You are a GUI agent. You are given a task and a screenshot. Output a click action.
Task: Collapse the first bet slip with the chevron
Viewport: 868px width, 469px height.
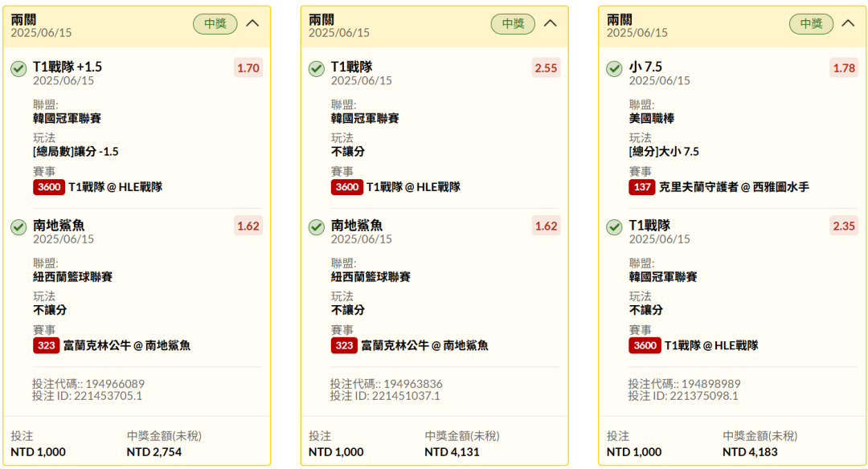pyautogui.click(x=252, y=23)
